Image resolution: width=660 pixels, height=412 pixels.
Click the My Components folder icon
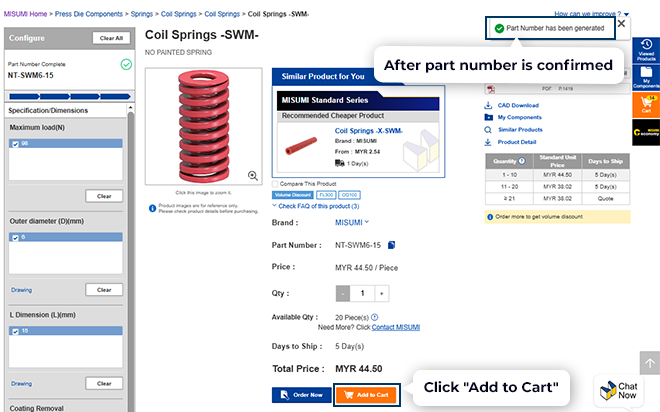(x=488, y=117)
